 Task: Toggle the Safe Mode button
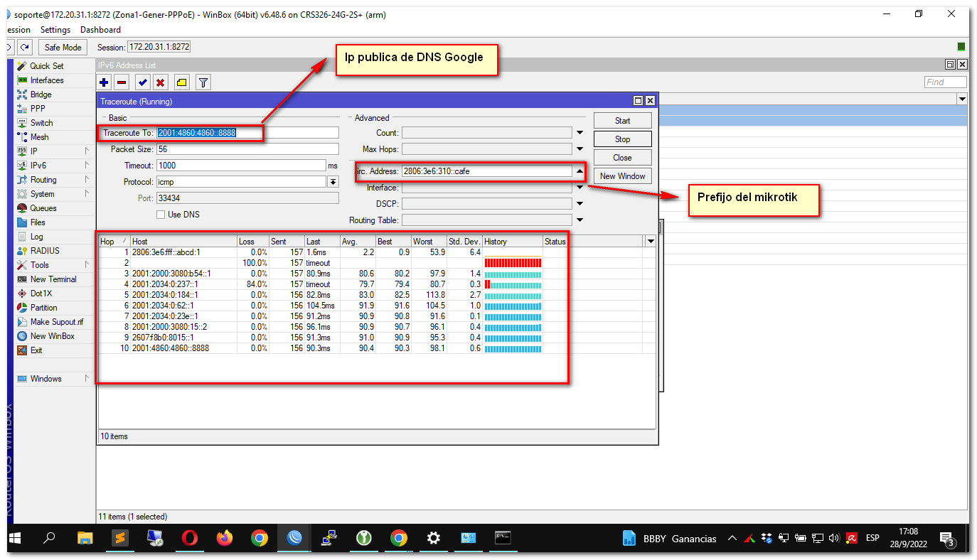click(x=63, y=48)
